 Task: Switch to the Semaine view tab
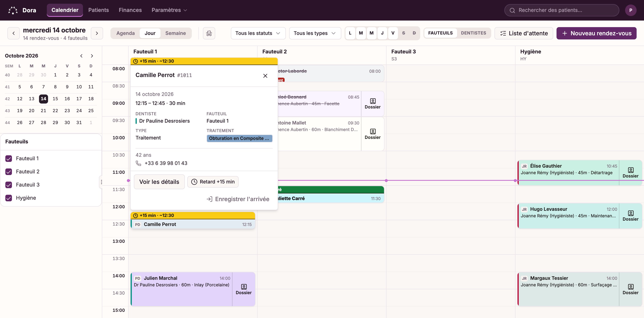[176, 33]
